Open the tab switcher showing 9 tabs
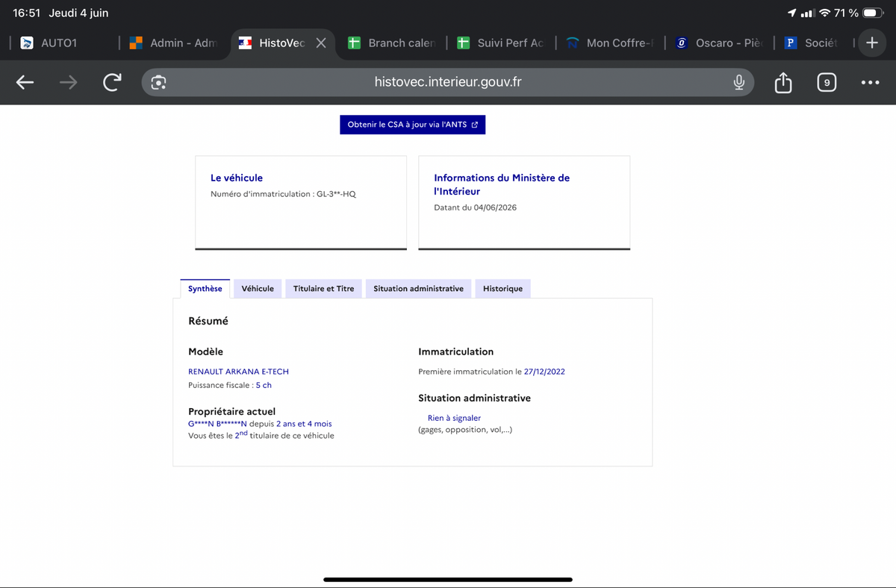Screen dimensions: 896x588 coord(826,83)
